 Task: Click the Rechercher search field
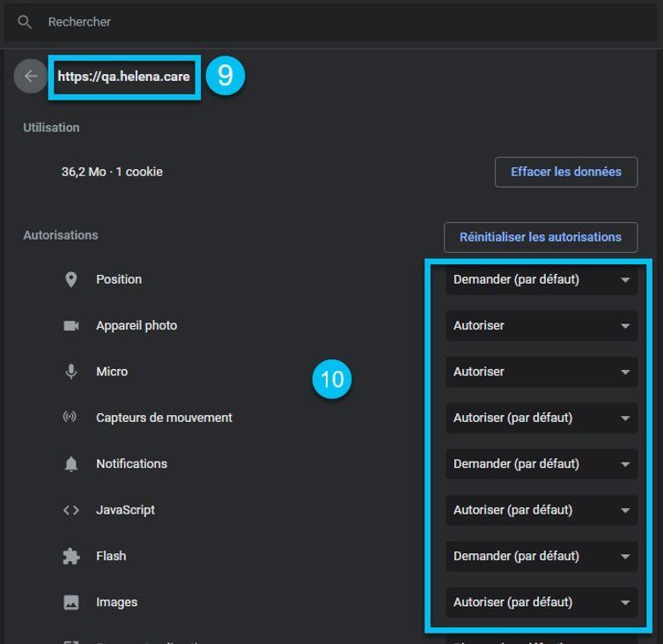(x=331, y=22)
